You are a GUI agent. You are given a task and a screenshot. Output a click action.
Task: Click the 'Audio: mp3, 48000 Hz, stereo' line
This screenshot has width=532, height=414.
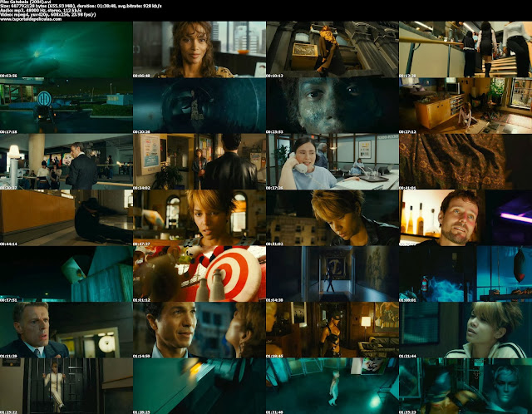pos(41,11)
